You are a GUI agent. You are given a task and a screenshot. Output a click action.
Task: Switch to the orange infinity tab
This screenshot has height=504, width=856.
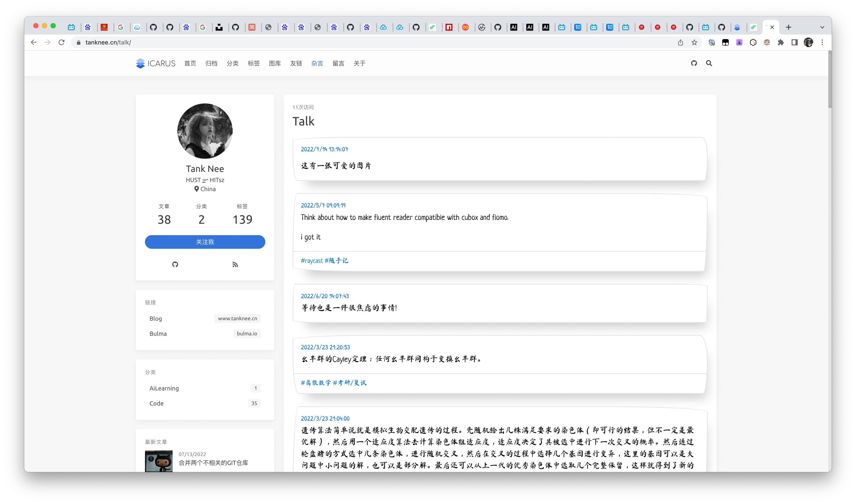click(x=465, y=27)
